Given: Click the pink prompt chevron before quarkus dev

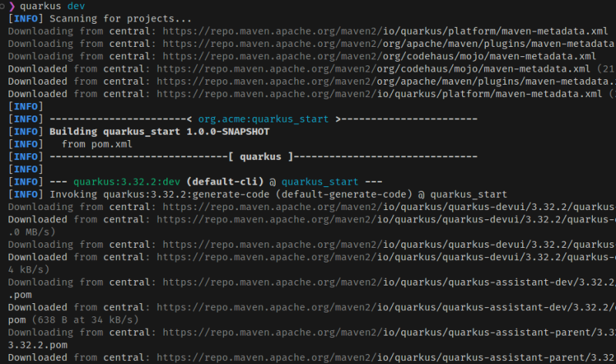Looking at the screenshot, I should [x=12, y=6].
